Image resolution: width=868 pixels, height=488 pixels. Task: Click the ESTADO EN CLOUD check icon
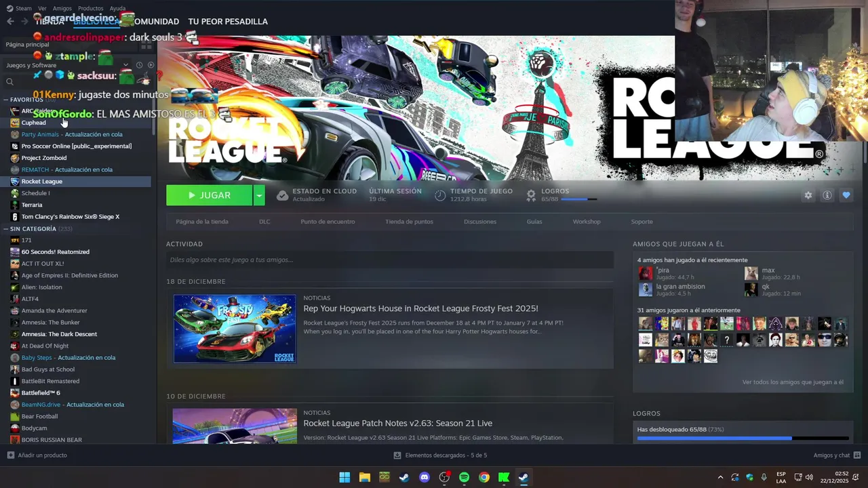tap(282, 195)
